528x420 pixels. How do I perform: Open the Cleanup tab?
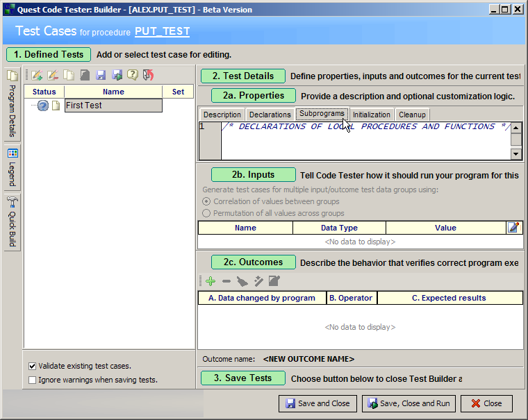click(x=412, y=115)
